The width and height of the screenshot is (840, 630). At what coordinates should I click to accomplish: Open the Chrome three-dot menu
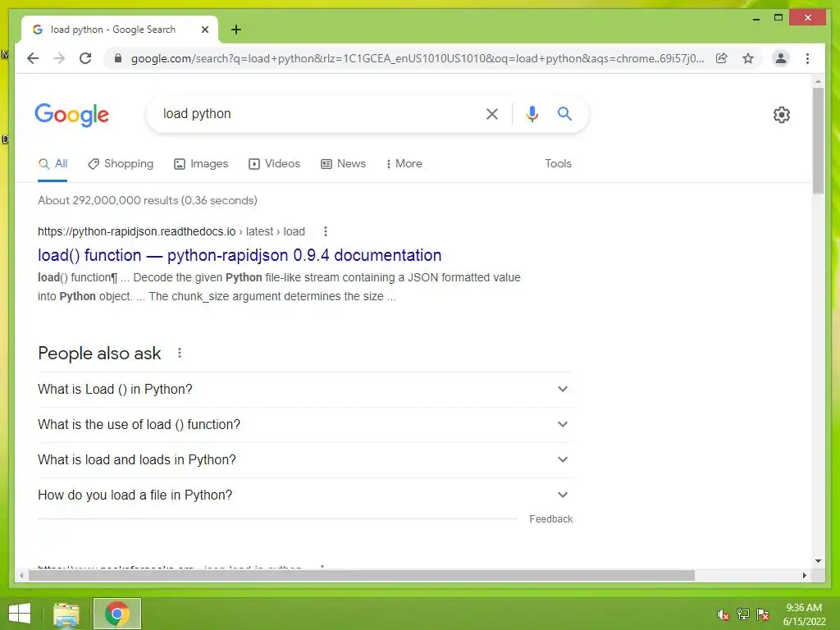click(x=807, y=58)
